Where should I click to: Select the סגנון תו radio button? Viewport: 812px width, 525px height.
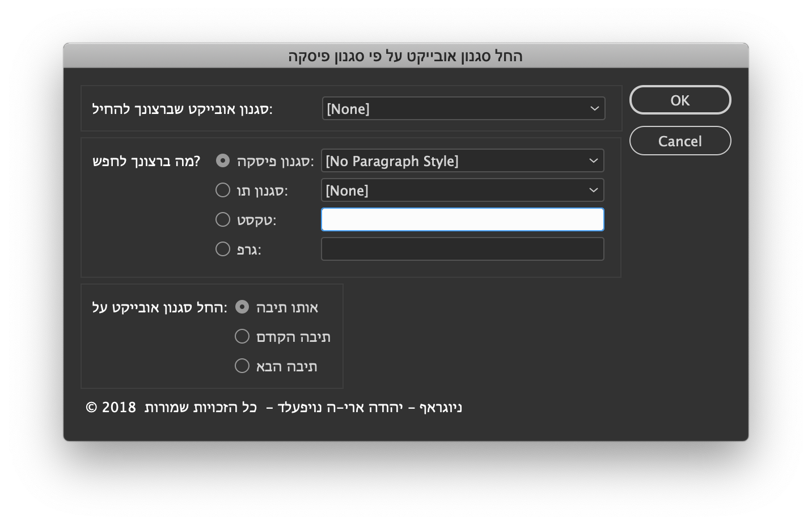[x=223, y=190]
